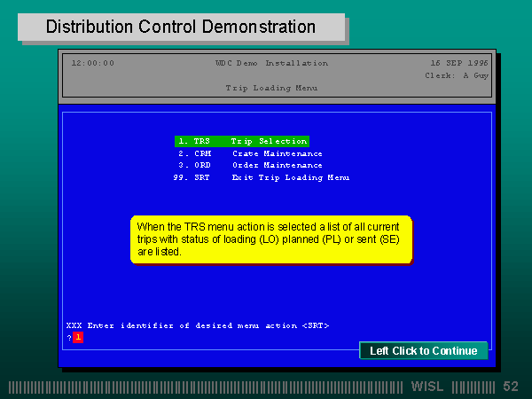Click the Distribution Control Demonstration title

pos(181,27)
